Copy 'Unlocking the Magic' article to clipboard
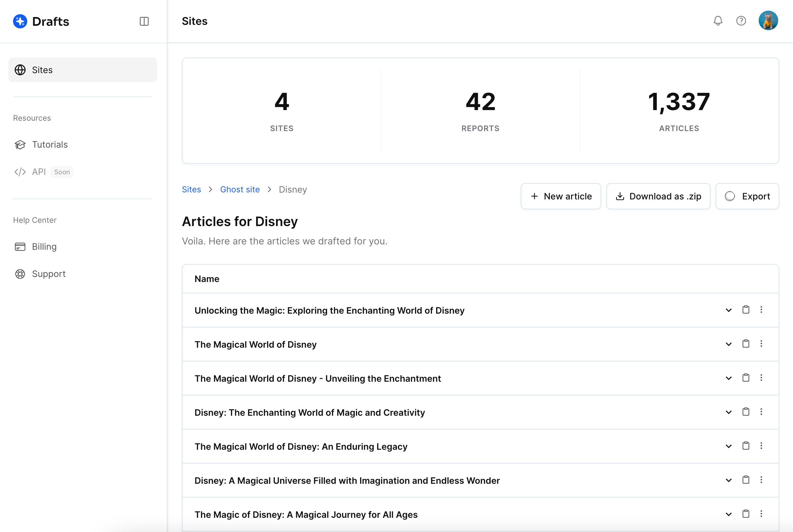 pos(746,309)
